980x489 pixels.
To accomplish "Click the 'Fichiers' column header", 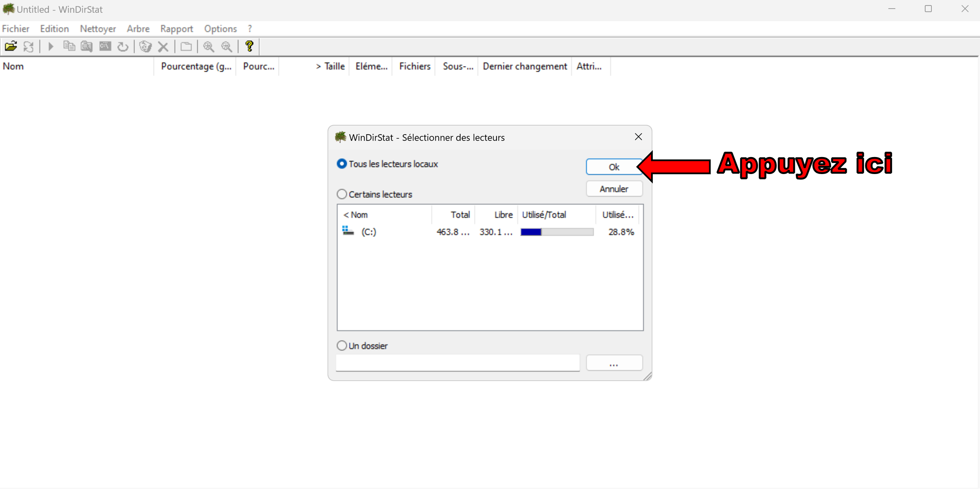I will pyautogui.click(x=414, y=66).
